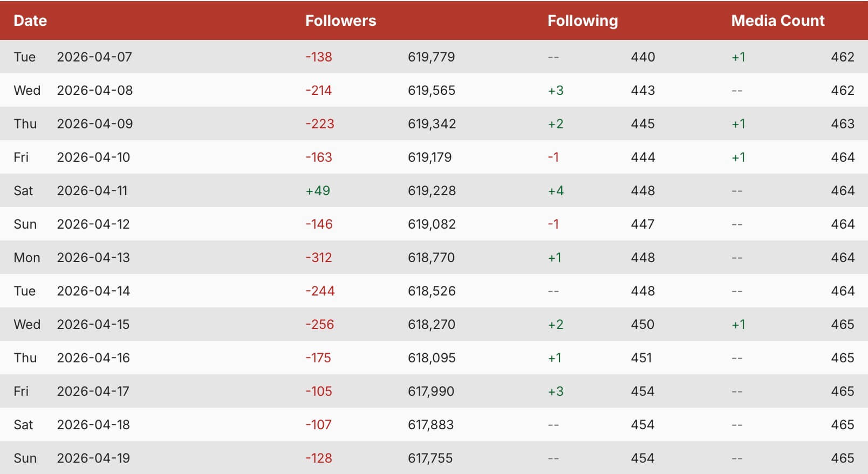Click the 2026-04-16 date cell
Screen dimensions: 868x474
(x=93, y=358)
